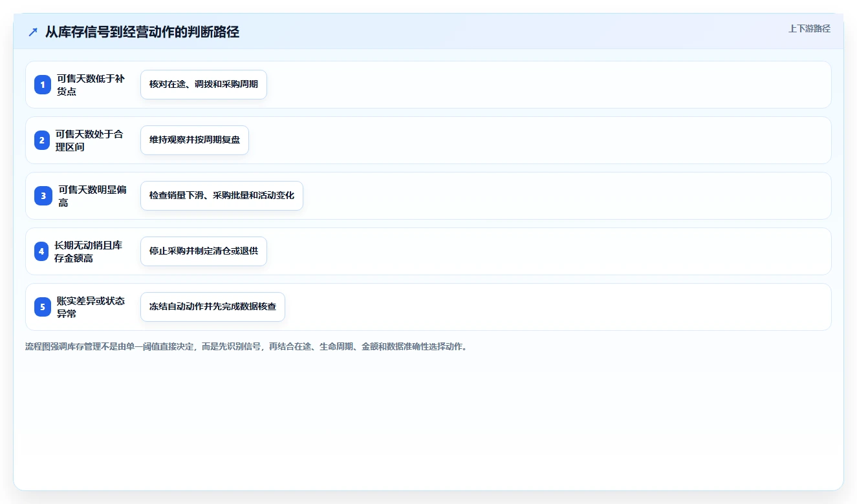Click the 维持观察并按周期复盘 action chip
The height and width of the screenshot is (504, 857).
[195, 140]
